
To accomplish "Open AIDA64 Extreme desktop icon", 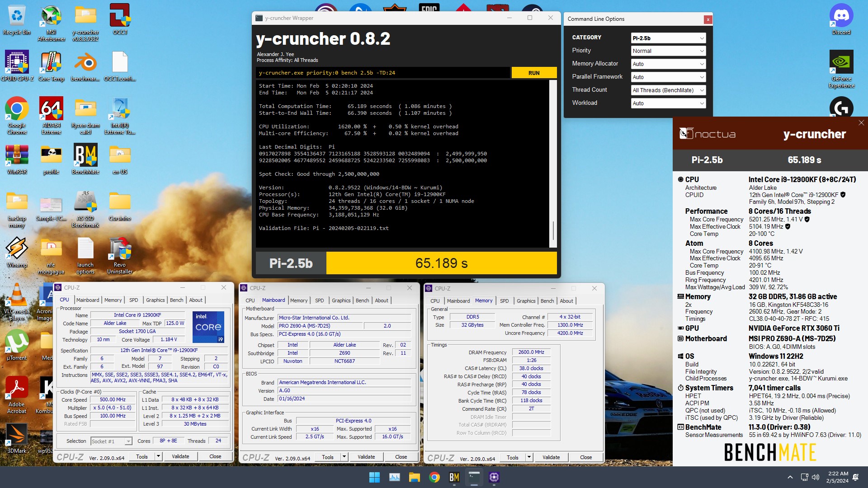I will click(51, 115).
